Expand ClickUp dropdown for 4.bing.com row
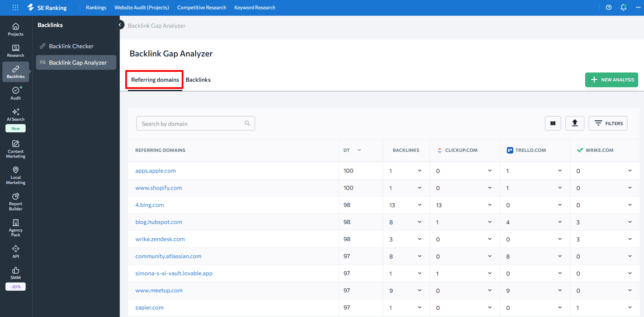 (x=490, y=205)
